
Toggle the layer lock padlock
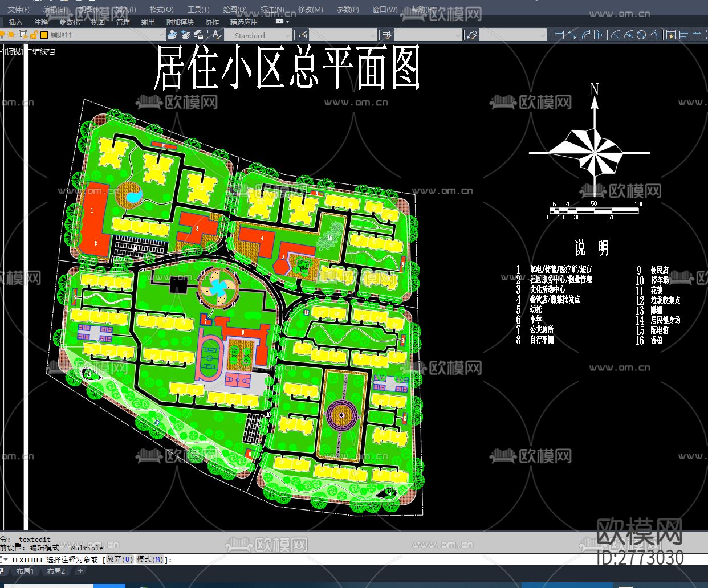tap(32, 35)
